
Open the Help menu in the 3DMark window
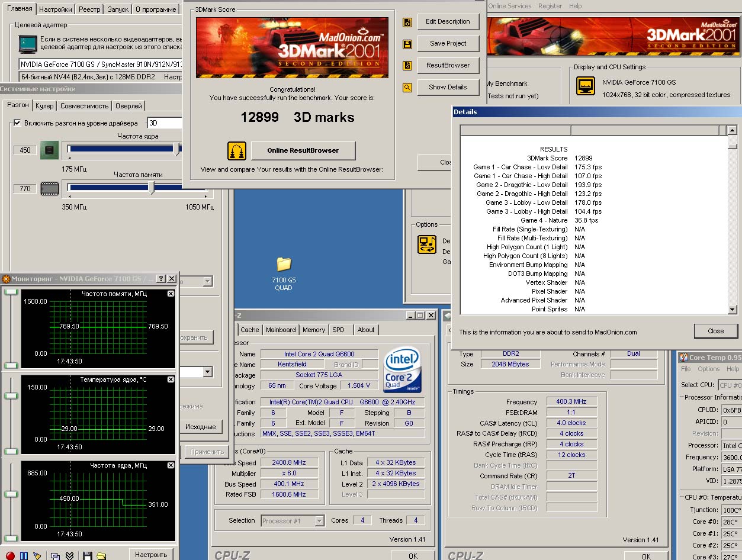[x=575, y=6]
